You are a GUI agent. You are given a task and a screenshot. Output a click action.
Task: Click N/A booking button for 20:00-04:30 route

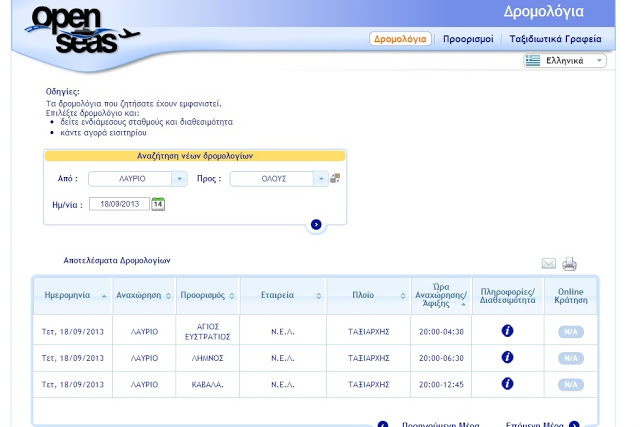point(571,332)
